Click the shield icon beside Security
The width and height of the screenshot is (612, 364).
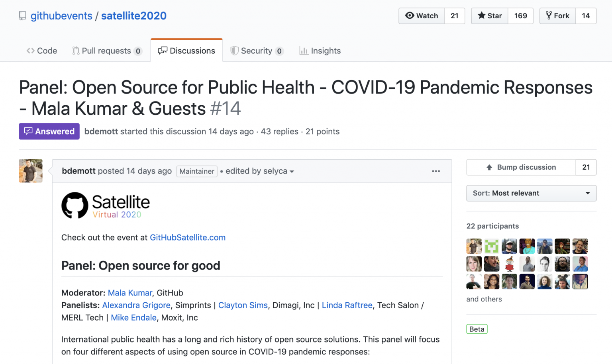point(234,51)
